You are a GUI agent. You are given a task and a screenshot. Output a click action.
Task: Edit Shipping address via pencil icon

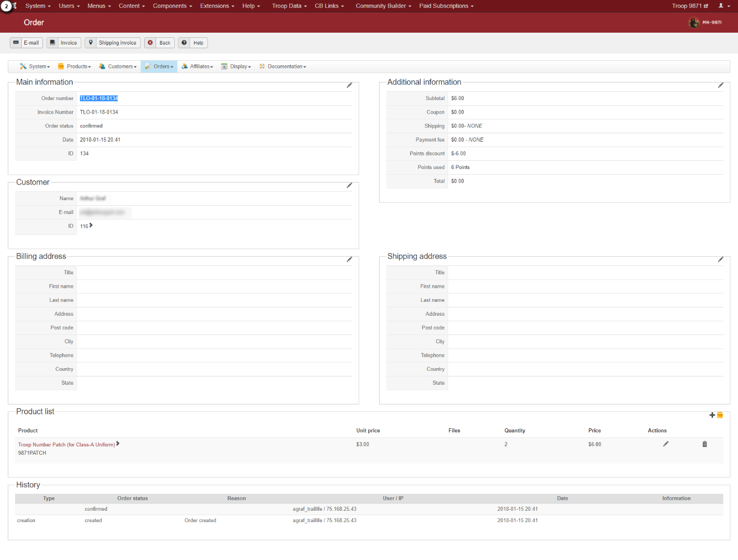pyautogui.click(x=720, y=260)
